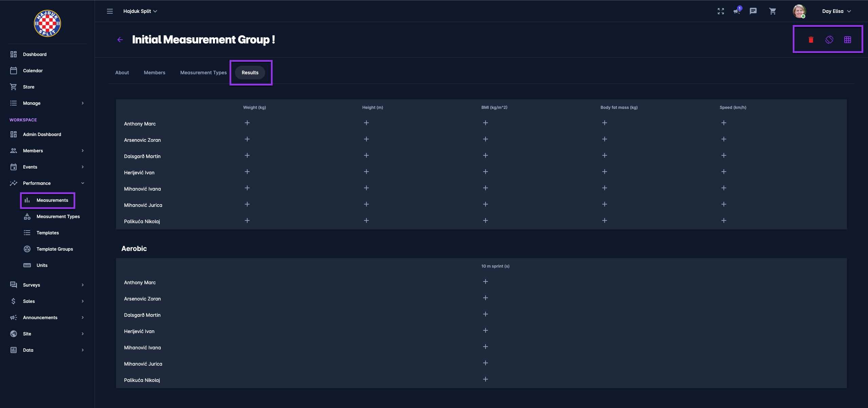Switch to the Members tab

154,73
